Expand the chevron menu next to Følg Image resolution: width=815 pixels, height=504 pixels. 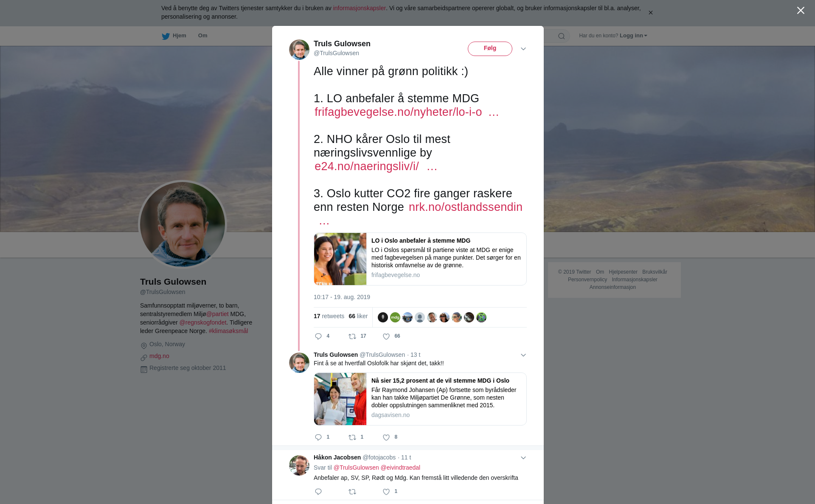pyautogui.click(x=523, y=49)
